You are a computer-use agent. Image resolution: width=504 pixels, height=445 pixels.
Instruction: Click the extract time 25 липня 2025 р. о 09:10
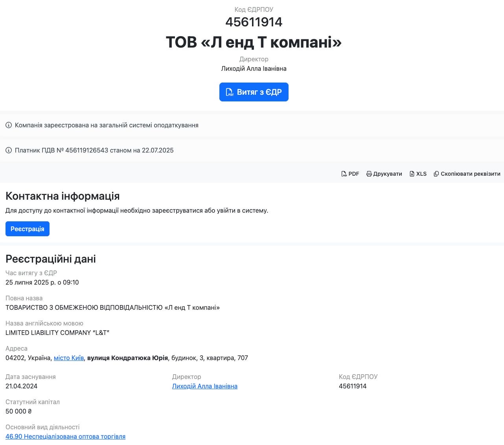[42, 282]
